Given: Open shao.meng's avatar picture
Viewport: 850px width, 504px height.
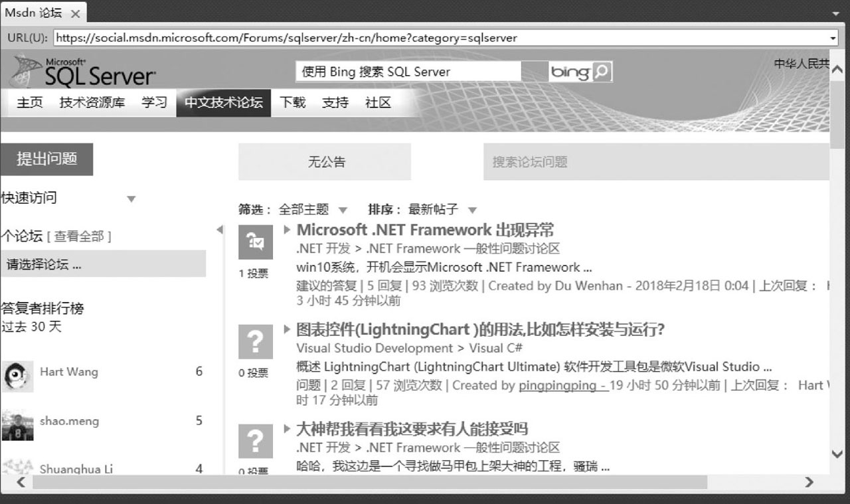Looking at the screenshot, I should click(17, 425).
